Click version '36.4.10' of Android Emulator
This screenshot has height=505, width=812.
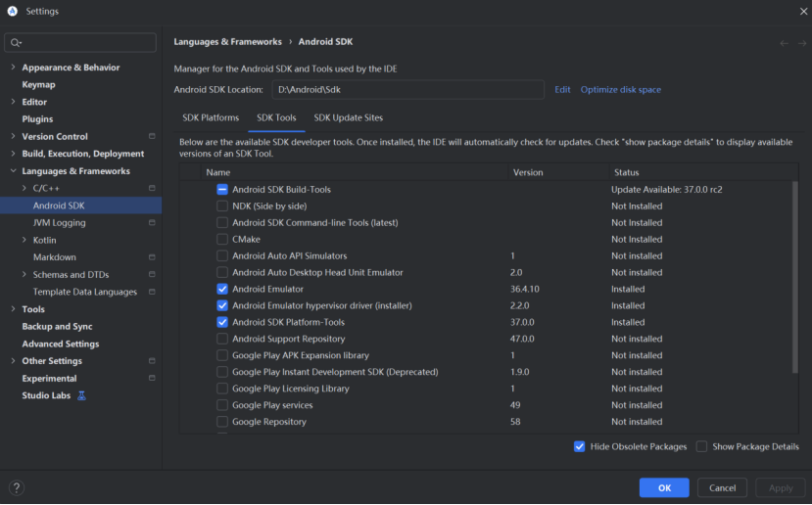coord(525,289)
